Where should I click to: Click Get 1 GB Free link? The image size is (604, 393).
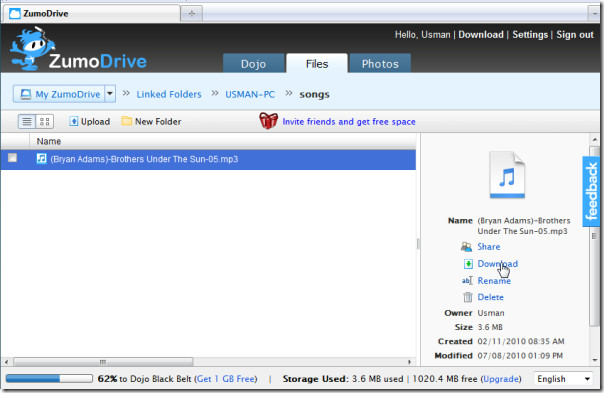(x=226, y=379)
